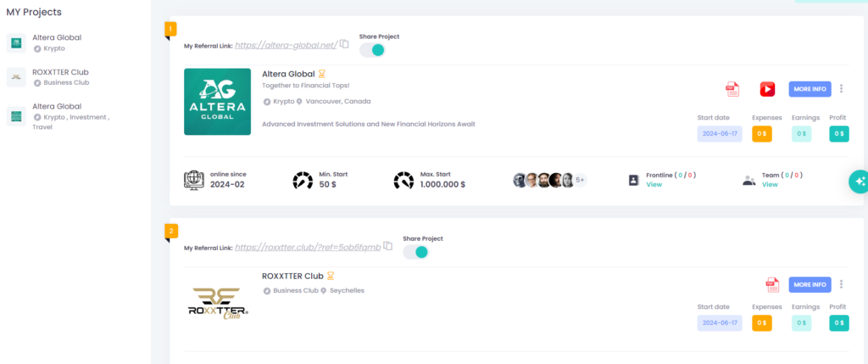Open the floating AI sparkle assistant button

point(859,182)
